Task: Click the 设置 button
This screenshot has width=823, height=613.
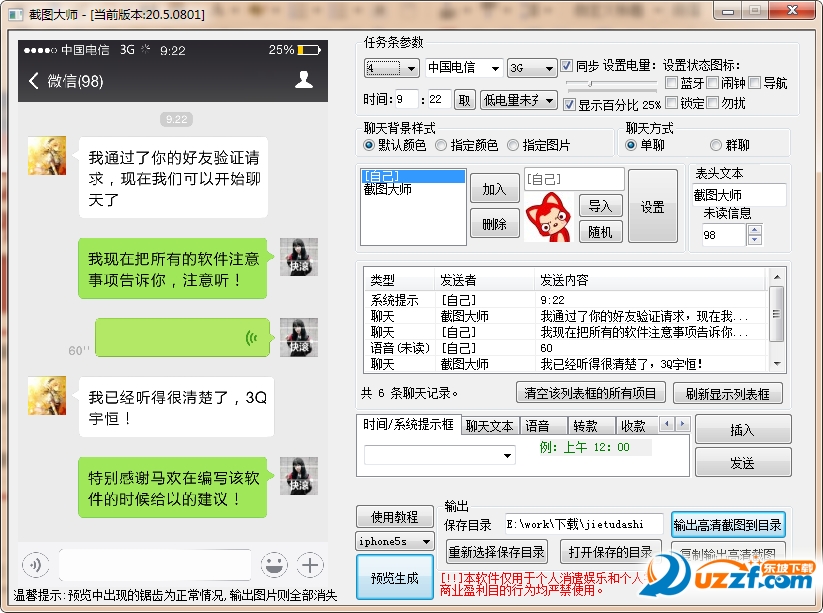Action: coord(653,206)
